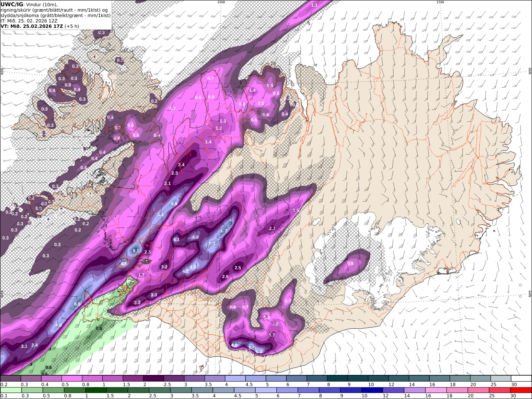Click the 1.2 precipitation value
532x399 pixels.
(275, 324)
